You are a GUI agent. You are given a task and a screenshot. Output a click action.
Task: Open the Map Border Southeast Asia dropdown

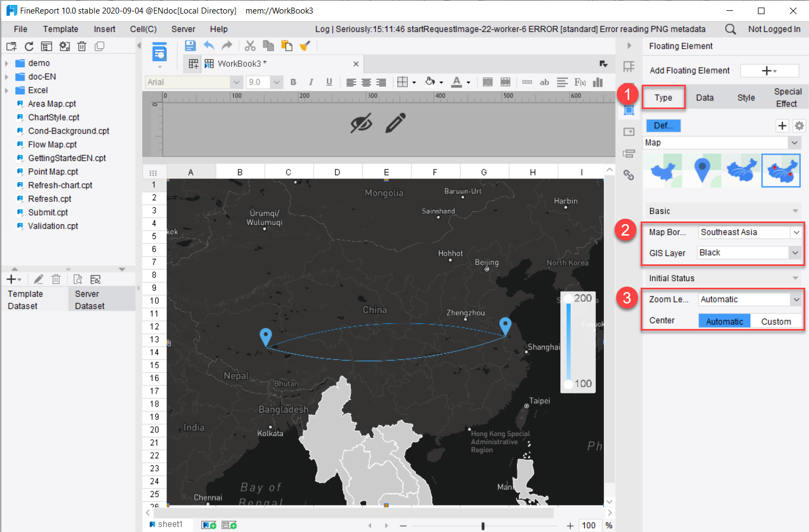(749, 232)
